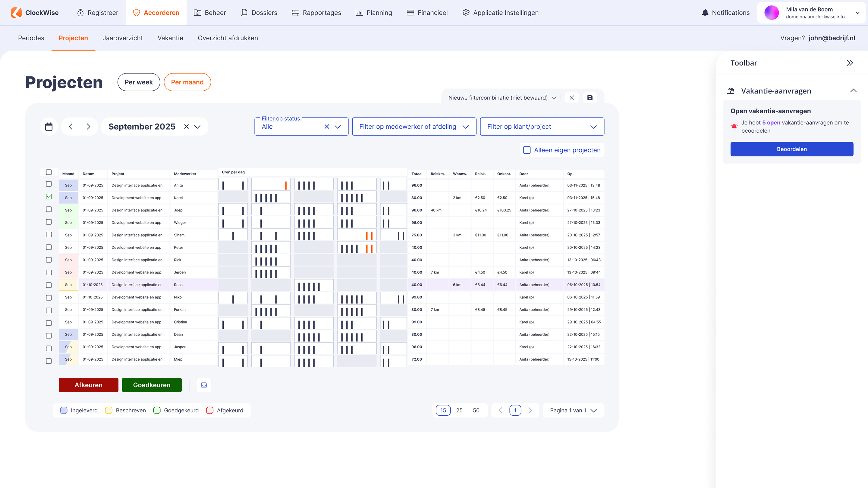Click the Afgekeurd red legend swatch
The height and width of the screenshot is (488, 868).
[209, 410]
